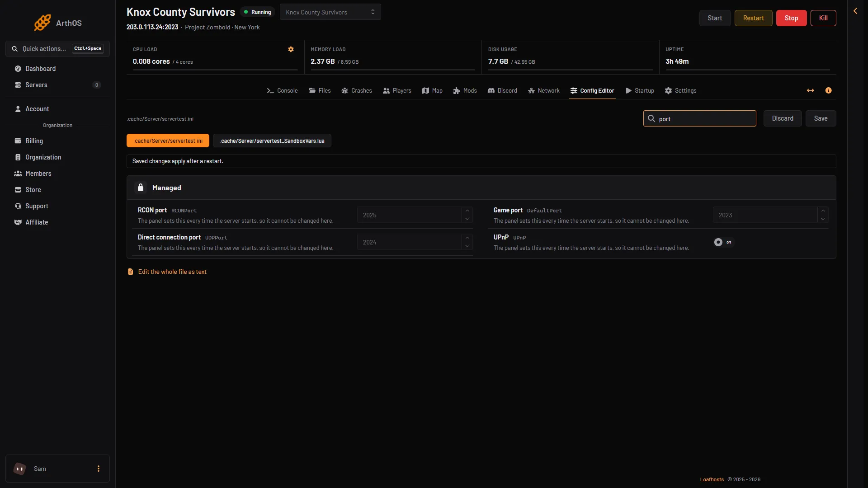Open Support page
Viewport: 868px width, 488px height.
point(57,206)
